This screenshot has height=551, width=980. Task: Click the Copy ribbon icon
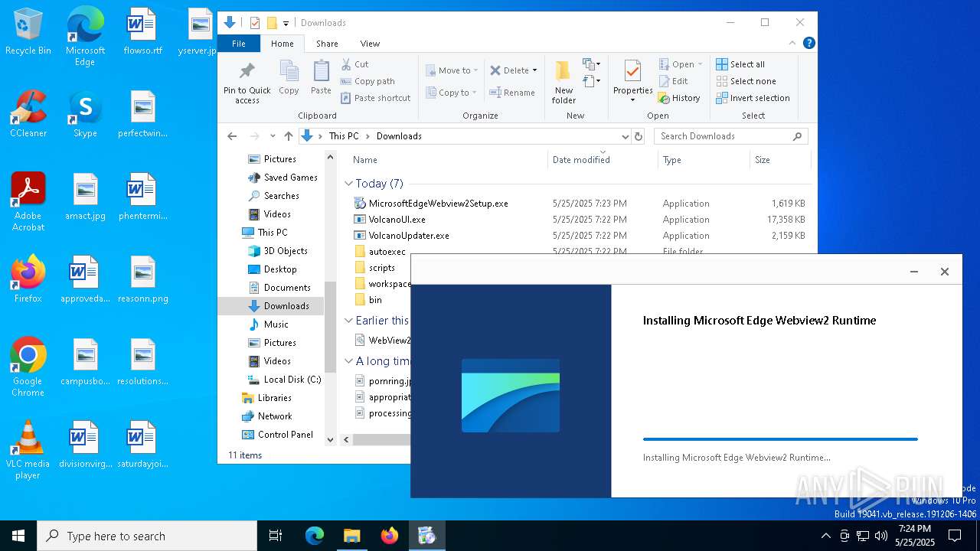(289, 71)
